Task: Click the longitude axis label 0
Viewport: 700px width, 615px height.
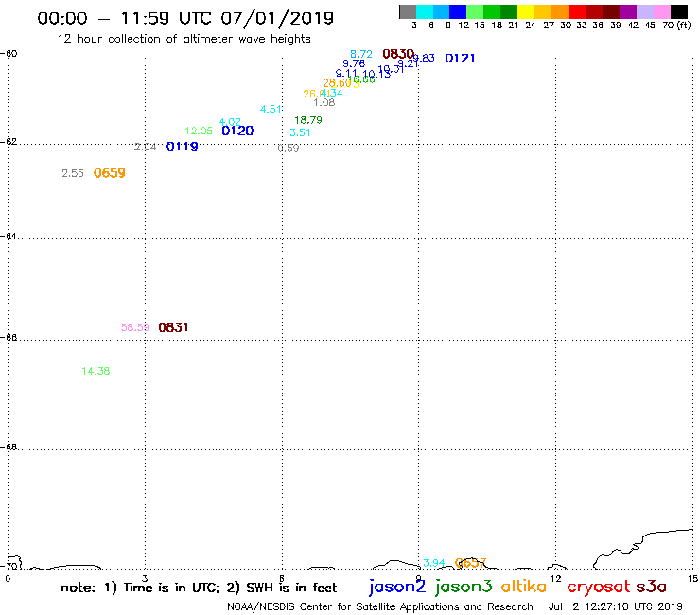Action: 8,579
